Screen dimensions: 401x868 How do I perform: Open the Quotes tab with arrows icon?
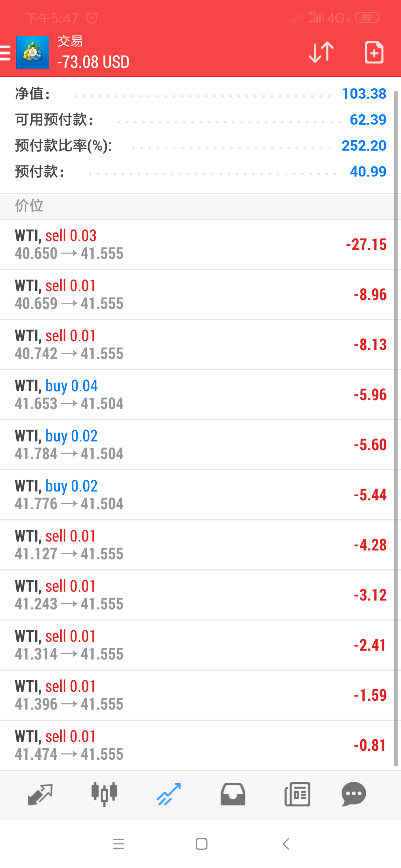[x=40, y=794]
